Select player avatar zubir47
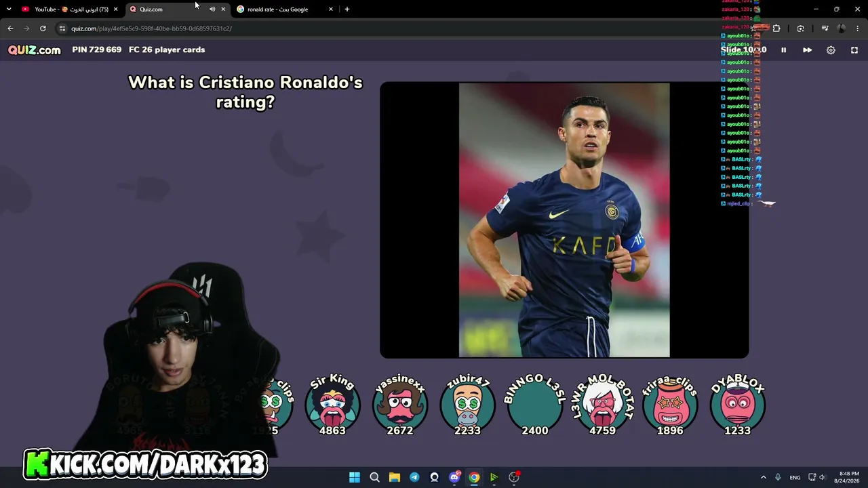 pyautogui.click(x=467, y=405)
